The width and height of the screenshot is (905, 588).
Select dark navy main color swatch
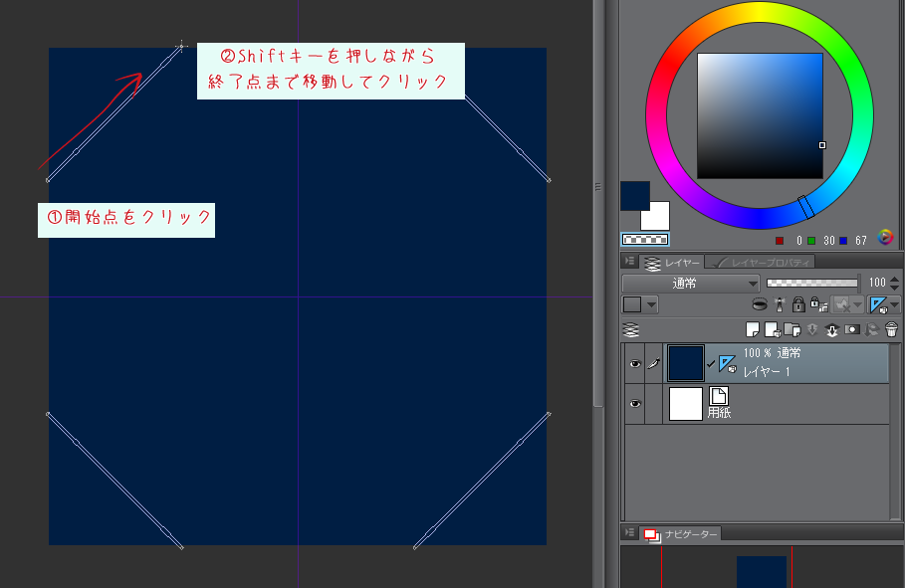635,196
